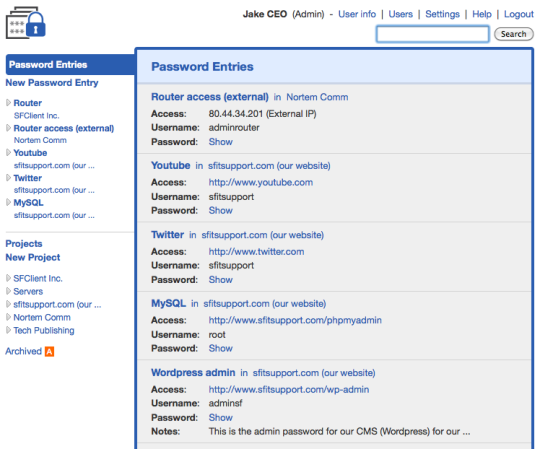Screen dimensions: 540x449
Task: Visit the sfitsupport.com/wp-admin access link
Action: coord(289,389)
